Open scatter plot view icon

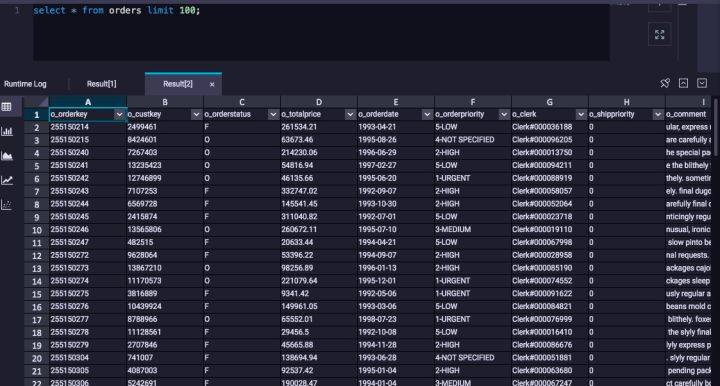coord(6,205)
